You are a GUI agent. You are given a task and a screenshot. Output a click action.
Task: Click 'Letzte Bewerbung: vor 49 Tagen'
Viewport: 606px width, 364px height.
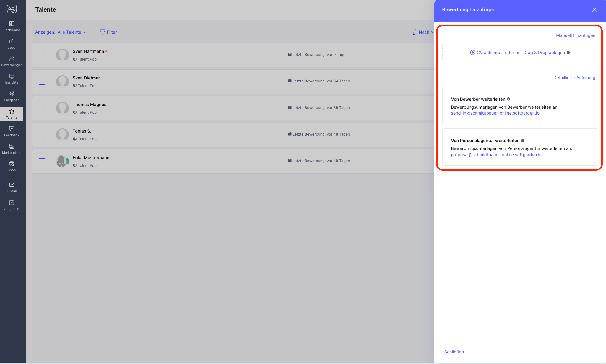coord(319,161)
